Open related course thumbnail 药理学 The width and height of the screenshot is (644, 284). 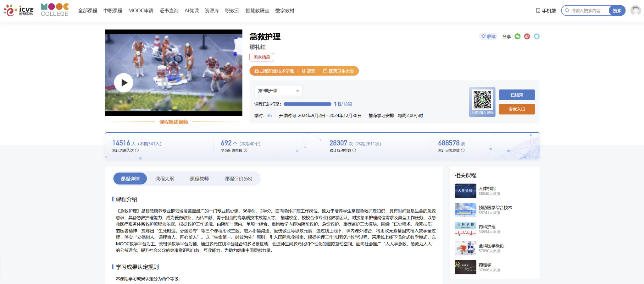[465, 267]
